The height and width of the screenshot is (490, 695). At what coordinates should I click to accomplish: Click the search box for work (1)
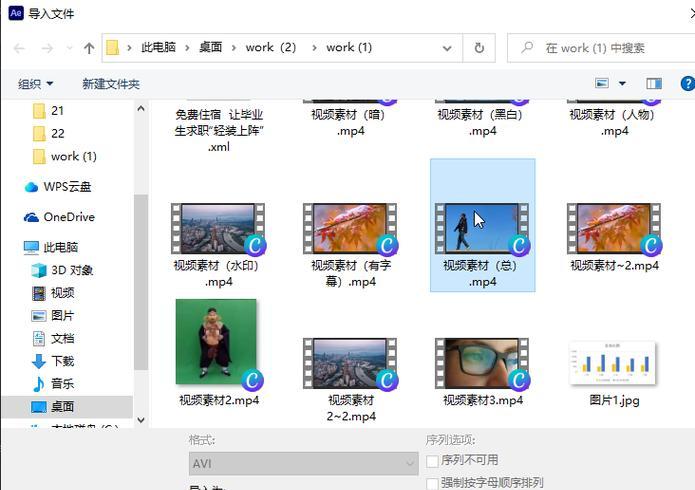601,48
